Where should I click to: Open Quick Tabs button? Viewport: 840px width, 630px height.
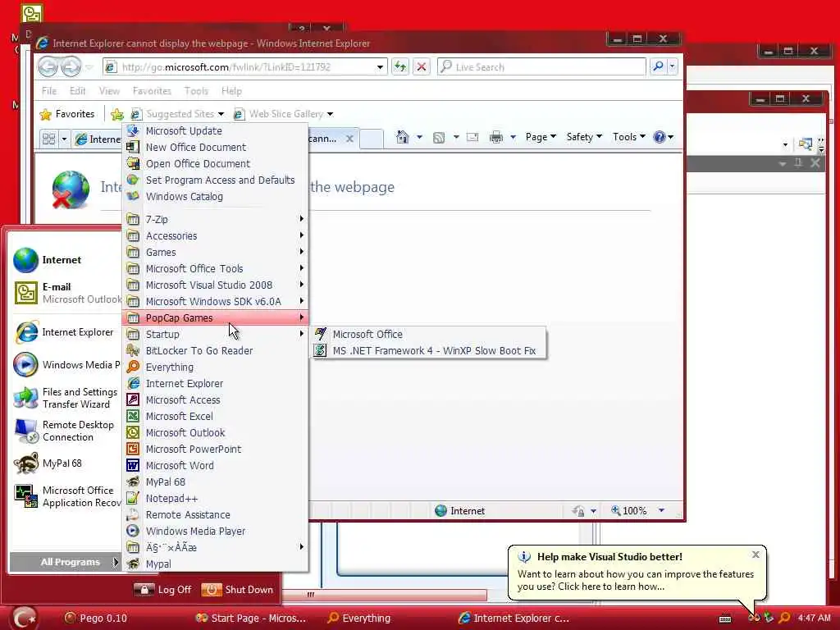(48, 139)
